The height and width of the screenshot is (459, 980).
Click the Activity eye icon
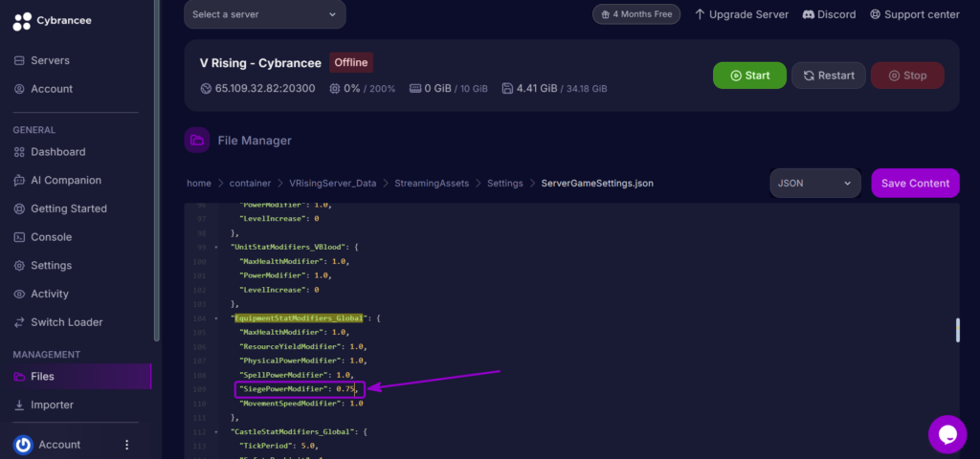point(19,295)
